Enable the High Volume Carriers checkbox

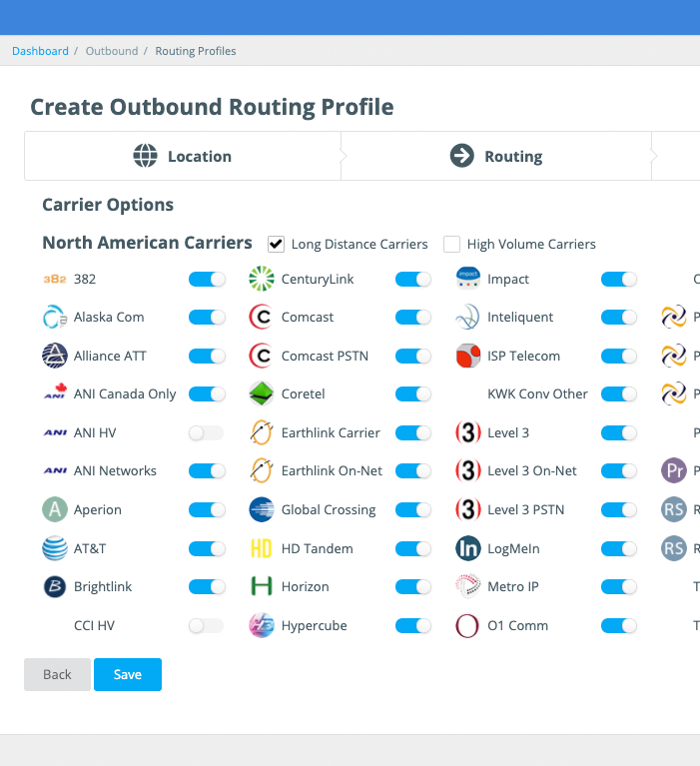[x=452, y=244]
